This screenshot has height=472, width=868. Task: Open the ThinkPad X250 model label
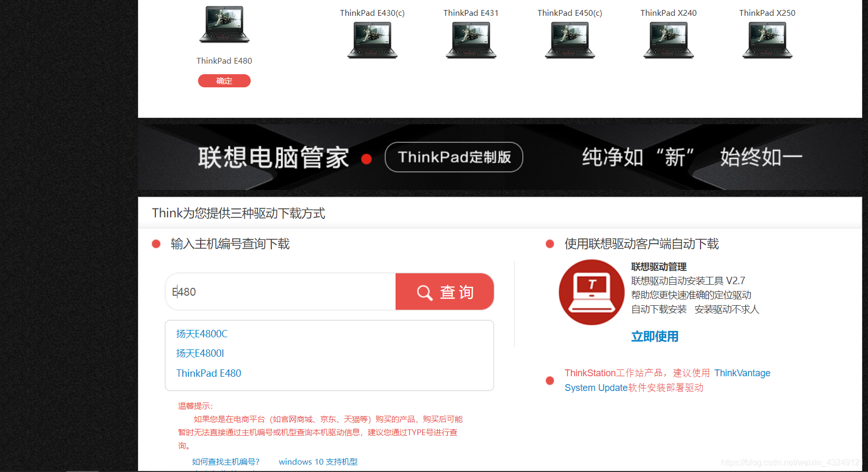(767, 13)
